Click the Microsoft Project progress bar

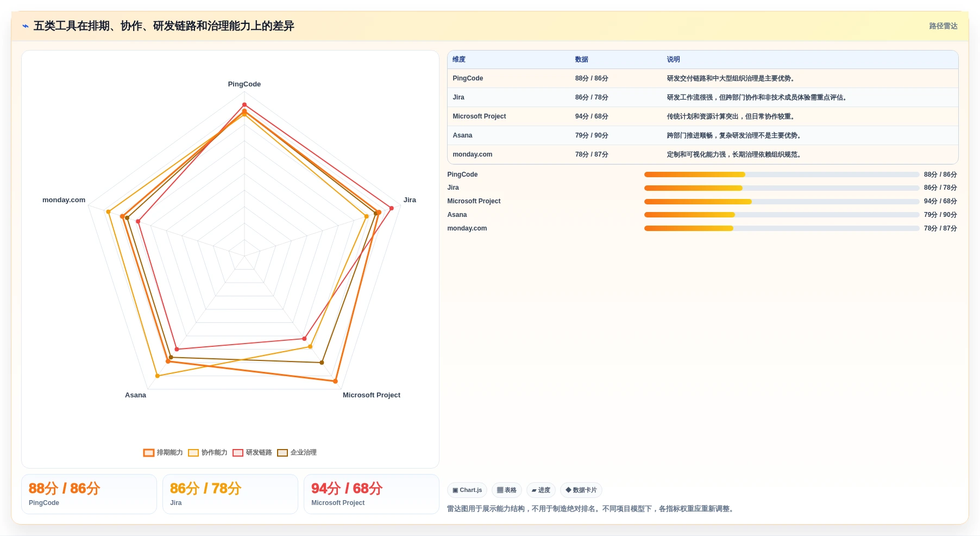coord(782,202)
